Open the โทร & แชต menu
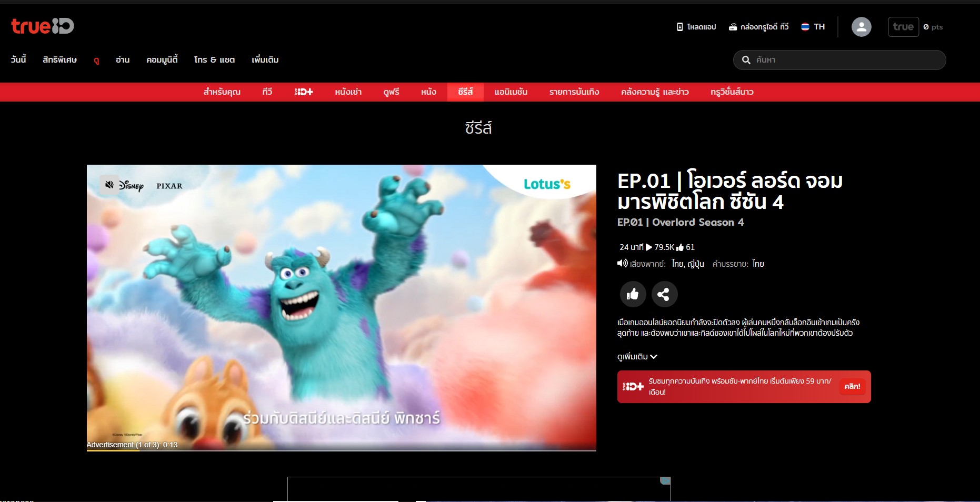Image resolution: width=980 pixels, height=502 pixels. click(214, 59)
